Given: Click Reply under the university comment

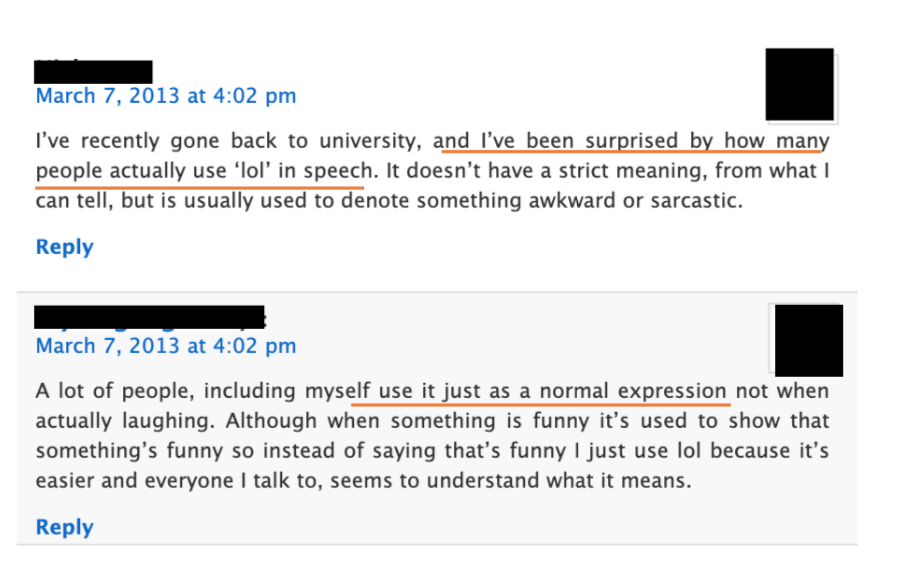Looking at the screenshot, I should point(64,247).
